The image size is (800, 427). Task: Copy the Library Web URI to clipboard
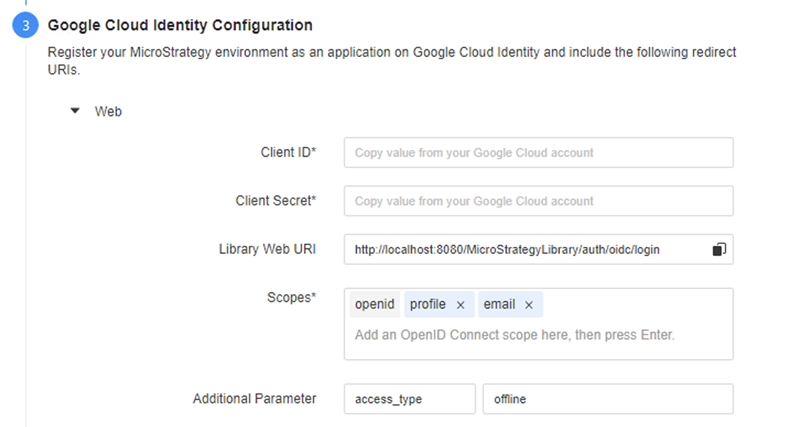718,249
